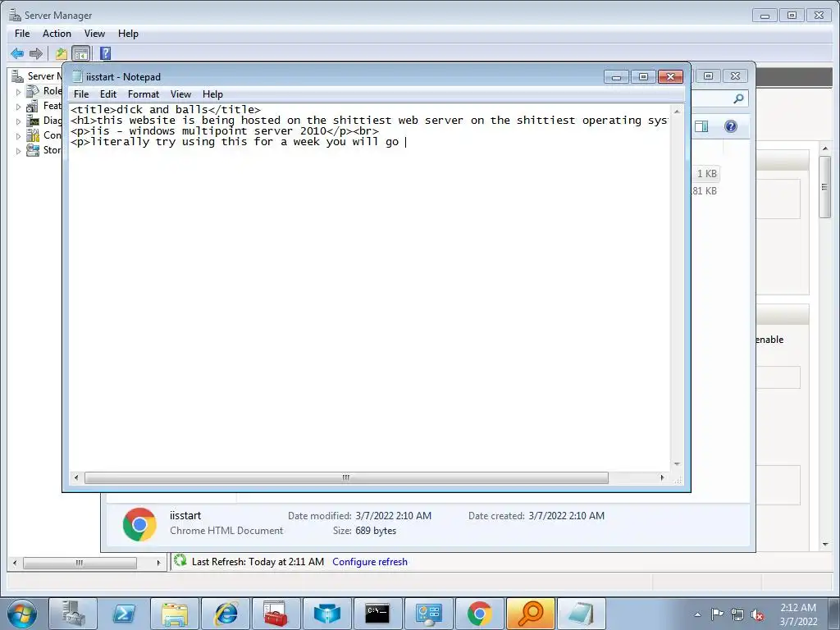This screenshot has width=840, height=630.
Task: Launch Internet Explorer from the taskbar
Action: [x=226, y=614]
